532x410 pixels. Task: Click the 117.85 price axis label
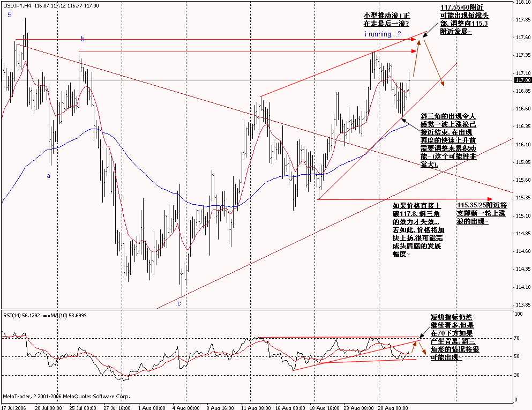coord(523,20)
